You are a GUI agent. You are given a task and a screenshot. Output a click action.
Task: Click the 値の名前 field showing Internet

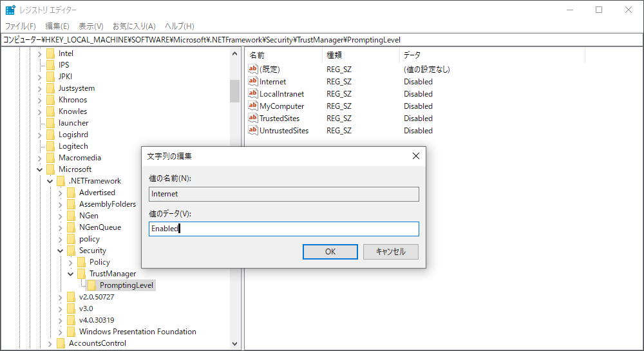pyautogui.click(x=284, y=194)
